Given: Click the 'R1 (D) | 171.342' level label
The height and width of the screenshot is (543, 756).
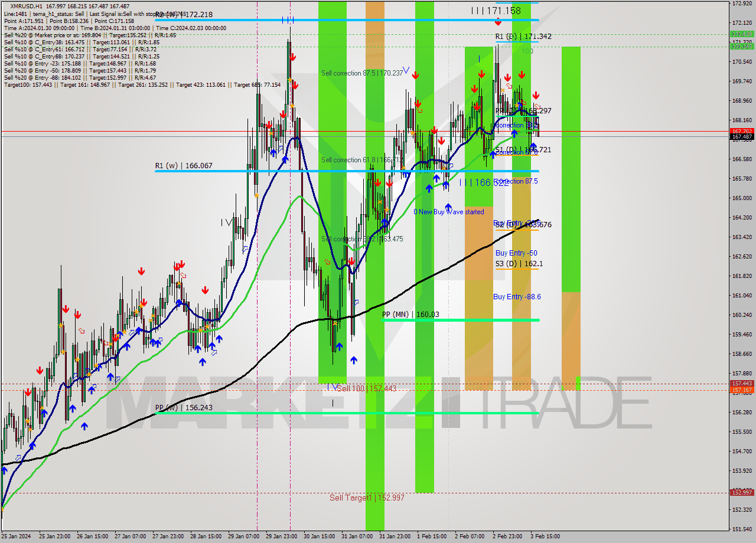Looking at the screenshot, I should coord(523,37).
